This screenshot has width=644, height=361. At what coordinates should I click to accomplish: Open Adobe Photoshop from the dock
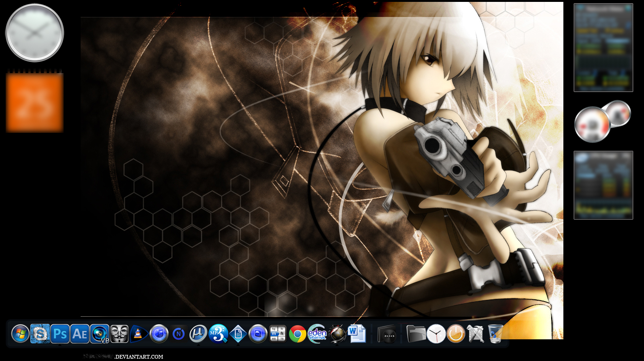pyautogui.click(x=60, y=334)
